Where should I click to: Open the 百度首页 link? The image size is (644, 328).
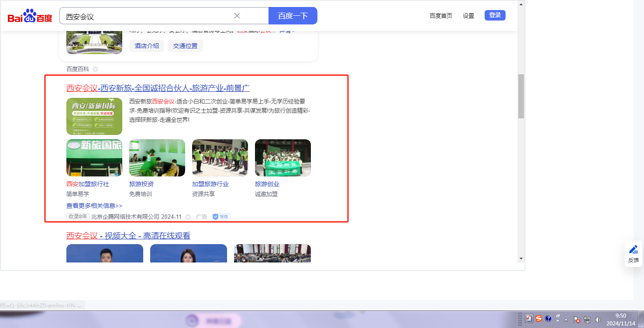pyautogui.click(x=441, y=16)
